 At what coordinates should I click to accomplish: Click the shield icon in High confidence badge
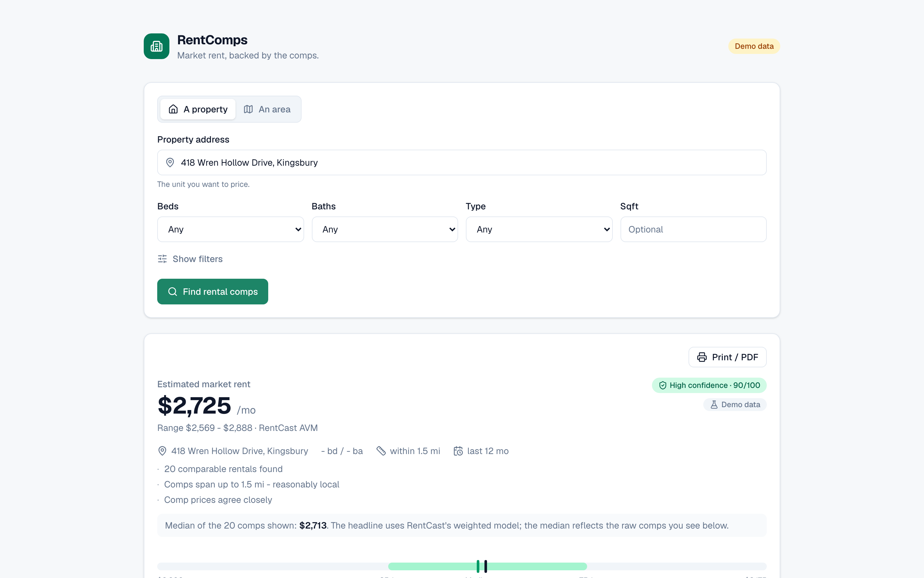[663, 385]
